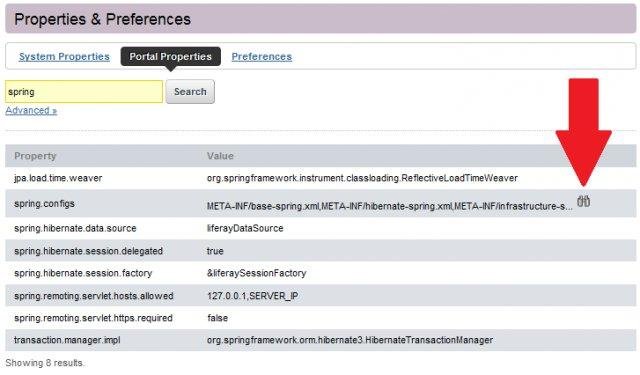The width and height of the screenshot is (640, 375).
Task: Click the liferayDataSource value
Action: click(x=245, y=228)
